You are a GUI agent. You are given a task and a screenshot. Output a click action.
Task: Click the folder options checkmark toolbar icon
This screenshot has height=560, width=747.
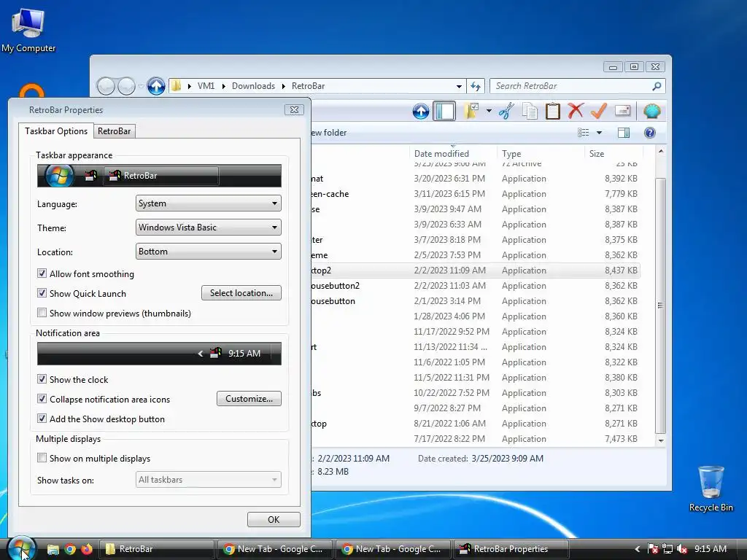[471, 112]
